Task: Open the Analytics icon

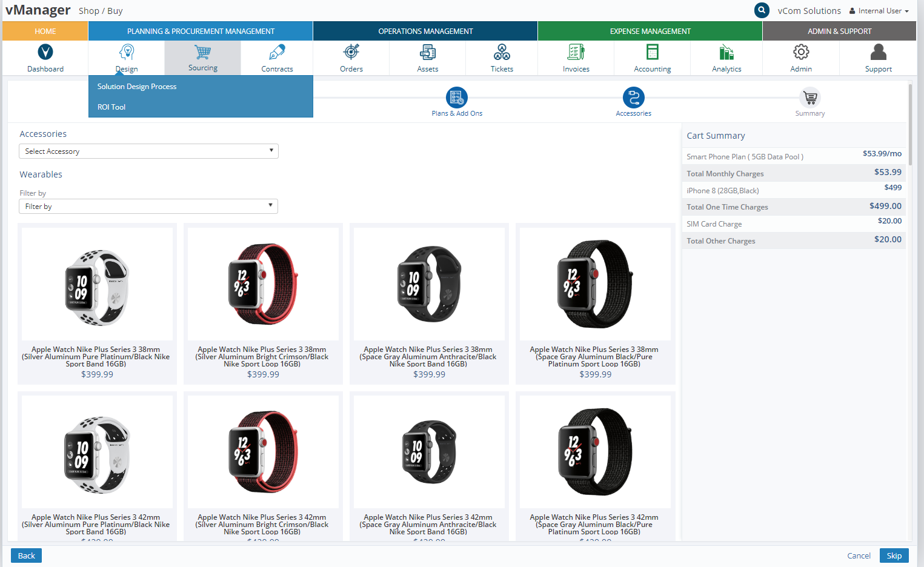Action: [x=726, y=52]
